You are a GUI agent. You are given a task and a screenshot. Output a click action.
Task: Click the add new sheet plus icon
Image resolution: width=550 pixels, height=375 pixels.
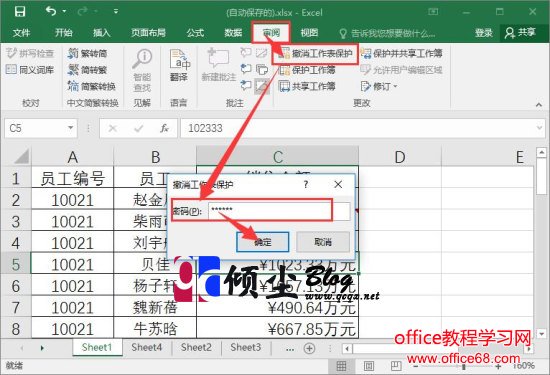(x=309, y=348)
